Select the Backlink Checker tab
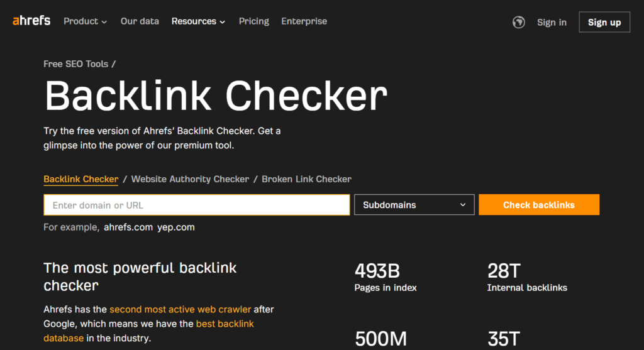 pyautogui.click(x=80, y=179)
